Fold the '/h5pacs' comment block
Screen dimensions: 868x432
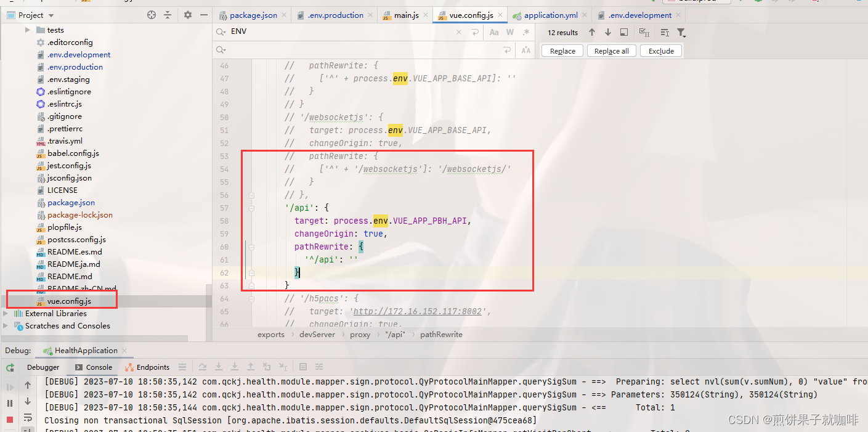pos(252,298)
